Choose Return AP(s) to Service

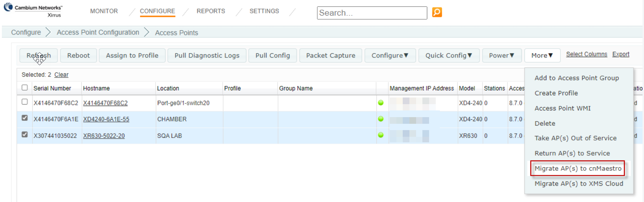pyautogui.click(x=572, y=153)
